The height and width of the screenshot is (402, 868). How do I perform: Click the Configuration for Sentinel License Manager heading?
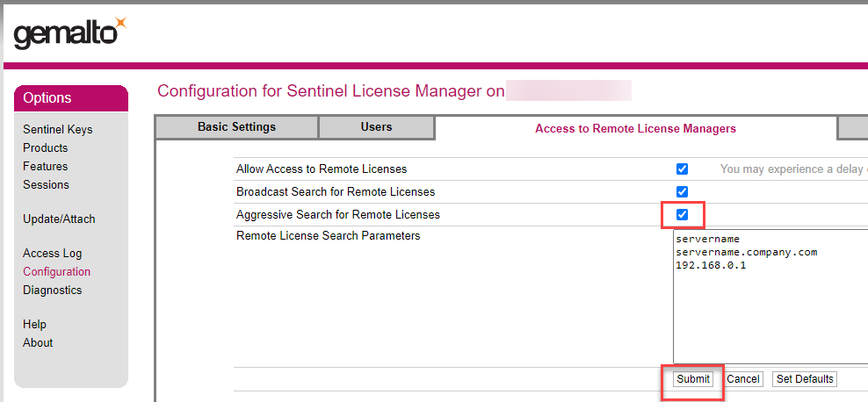point(331,90)
